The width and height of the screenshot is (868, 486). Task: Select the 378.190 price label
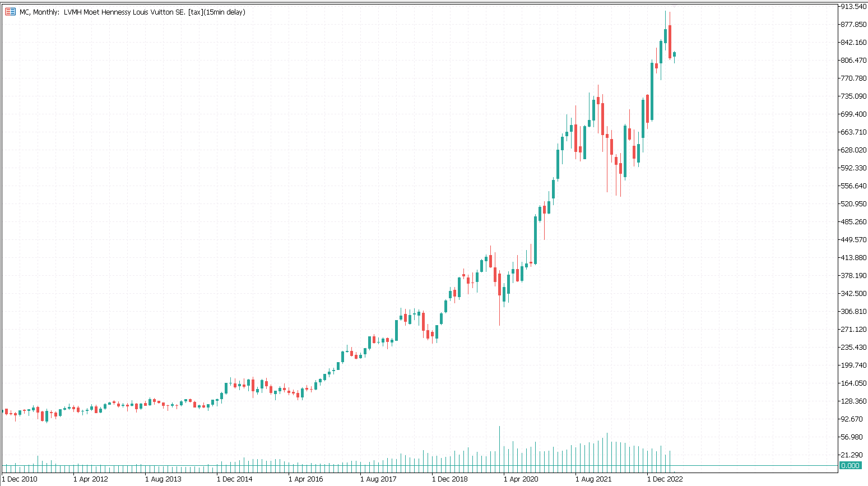854,275
